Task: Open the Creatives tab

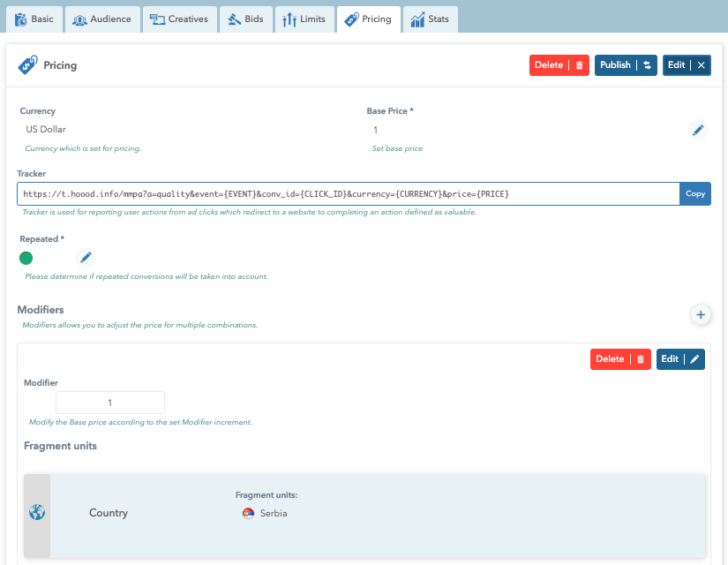Action: click(x=179, y=19)
